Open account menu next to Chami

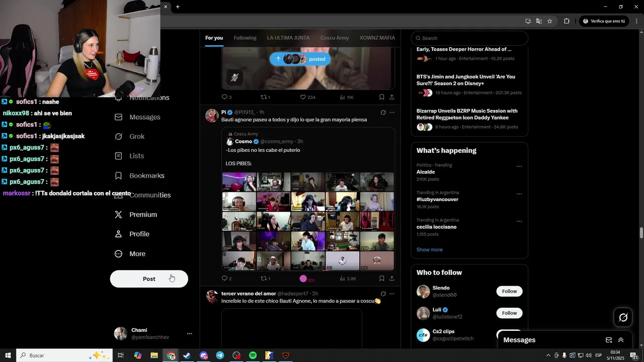coord(190,333)
